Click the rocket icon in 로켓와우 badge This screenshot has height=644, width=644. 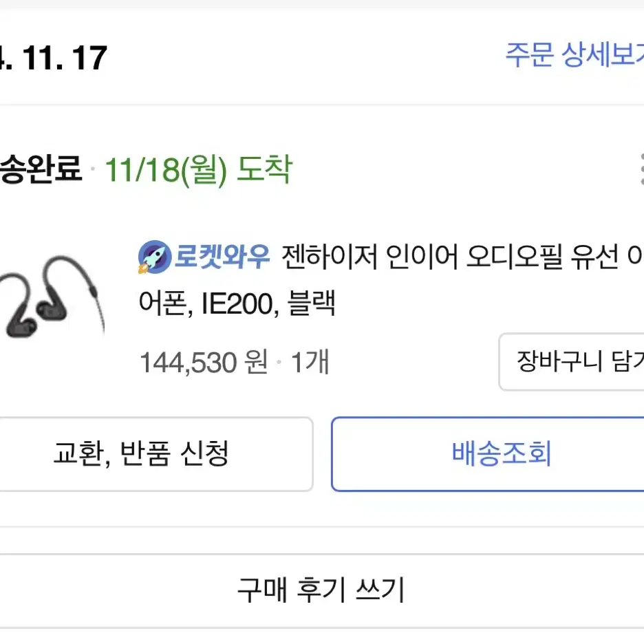click(154, 257)
